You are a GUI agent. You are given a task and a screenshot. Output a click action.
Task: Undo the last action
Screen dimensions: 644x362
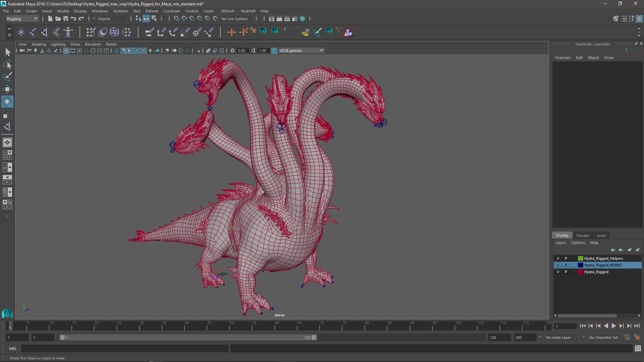(x=73, y=19)
